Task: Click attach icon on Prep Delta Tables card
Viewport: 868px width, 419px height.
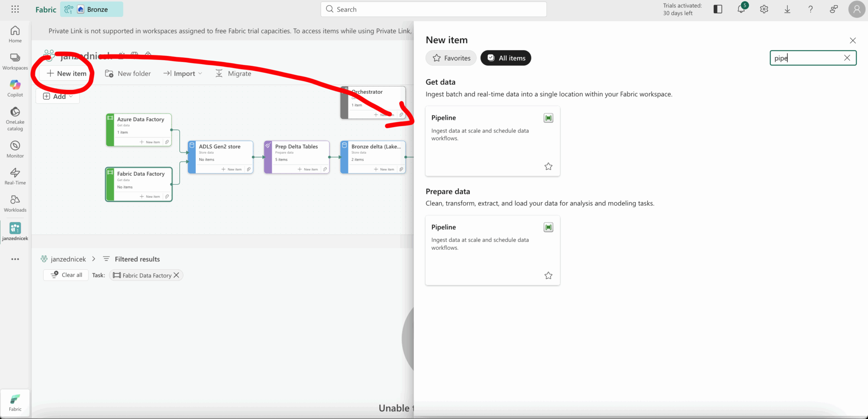Action: (325, 169)
